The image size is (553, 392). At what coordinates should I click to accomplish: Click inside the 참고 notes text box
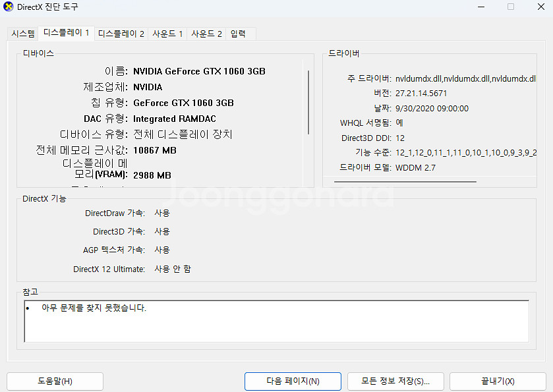click(x=277, y=321)
